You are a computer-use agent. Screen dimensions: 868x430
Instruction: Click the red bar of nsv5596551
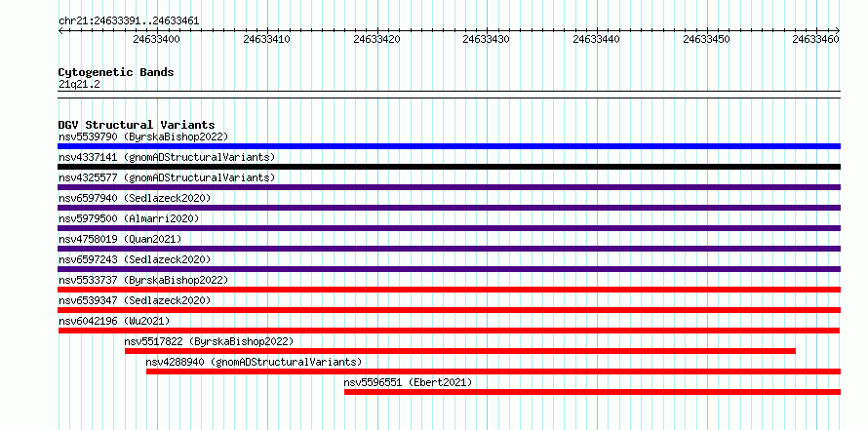[x=592, y=392]
